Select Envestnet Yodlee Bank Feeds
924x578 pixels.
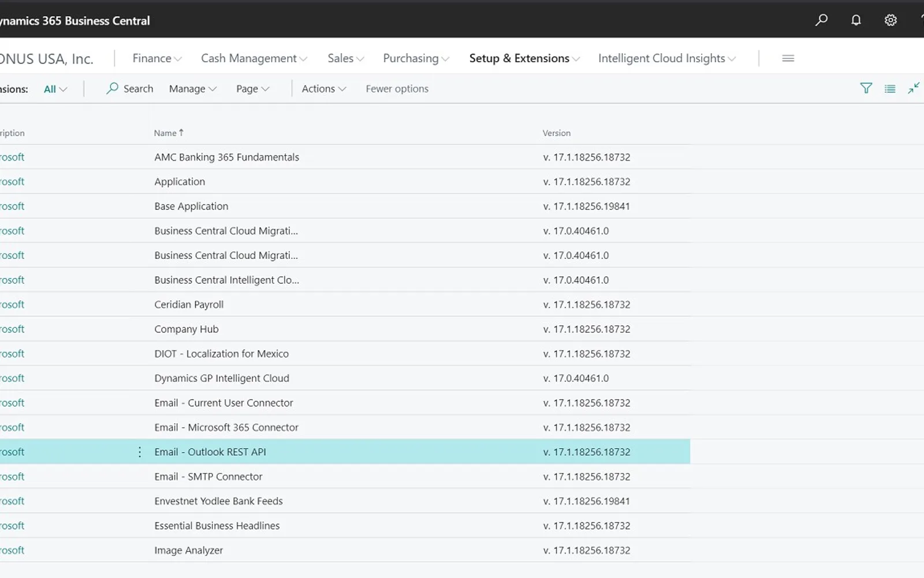coord(218,501)
